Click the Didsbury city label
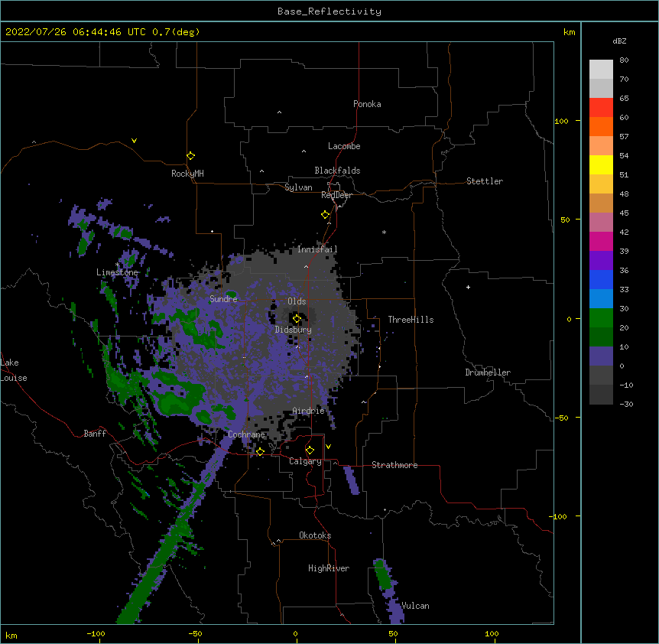The height and width of the screenshot is (644, 659). [x=294, y=330]
